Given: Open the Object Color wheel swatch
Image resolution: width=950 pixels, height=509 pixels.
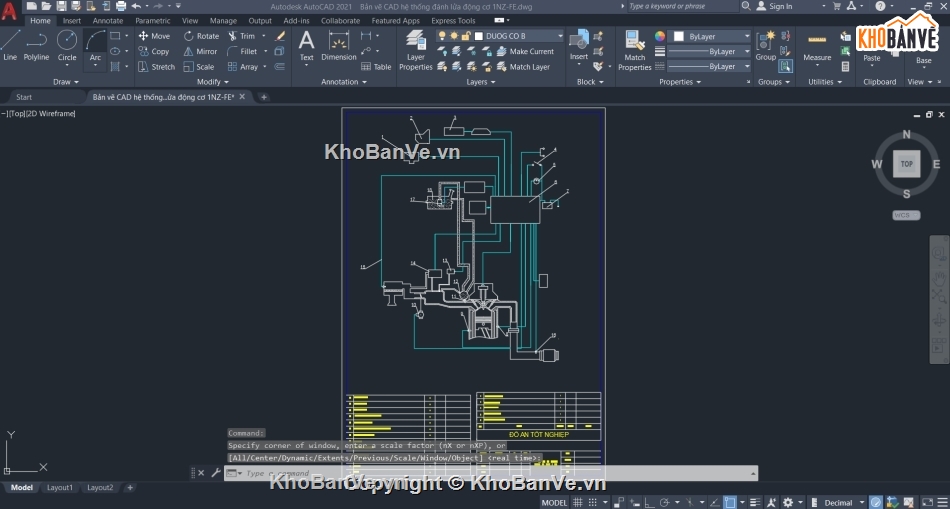Looking at the screenshot, I should (x=660, y=36).
